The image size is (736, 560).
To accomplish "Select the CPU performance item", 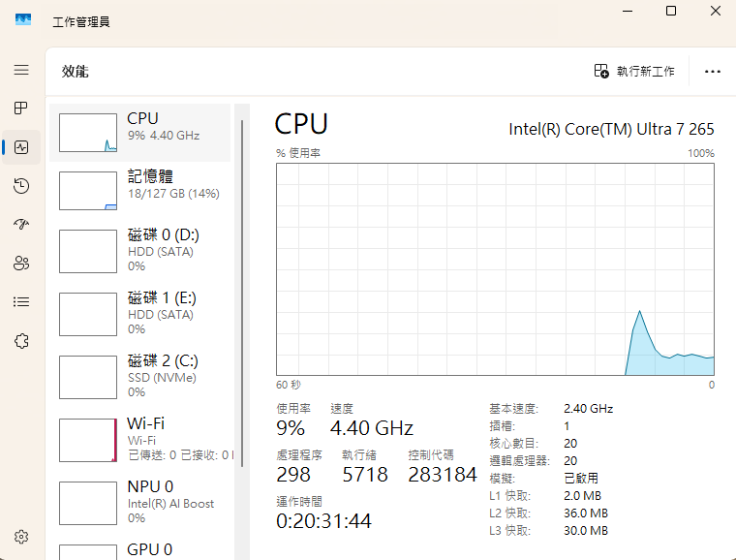I will (x=139, y=133).
